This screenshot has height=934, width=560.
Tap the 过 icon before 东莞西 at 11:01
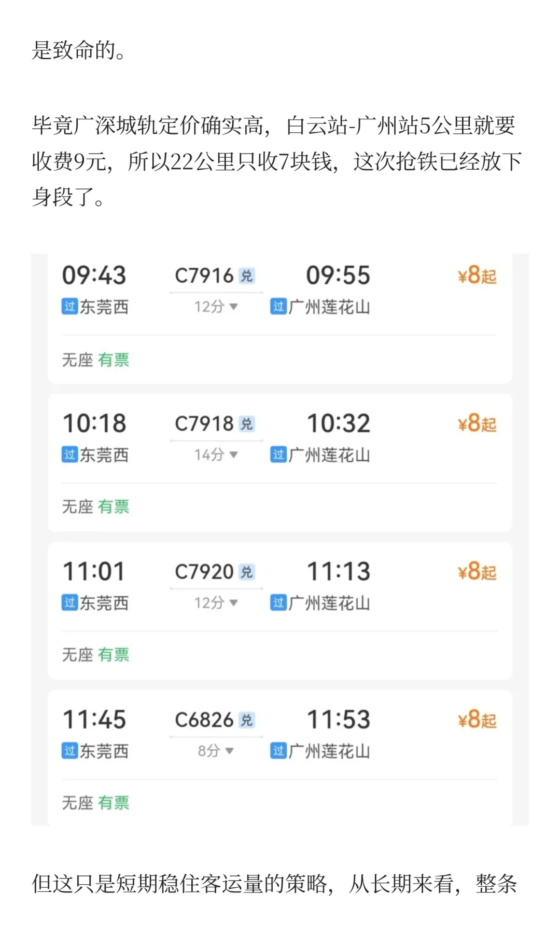[x=70, y=603]
